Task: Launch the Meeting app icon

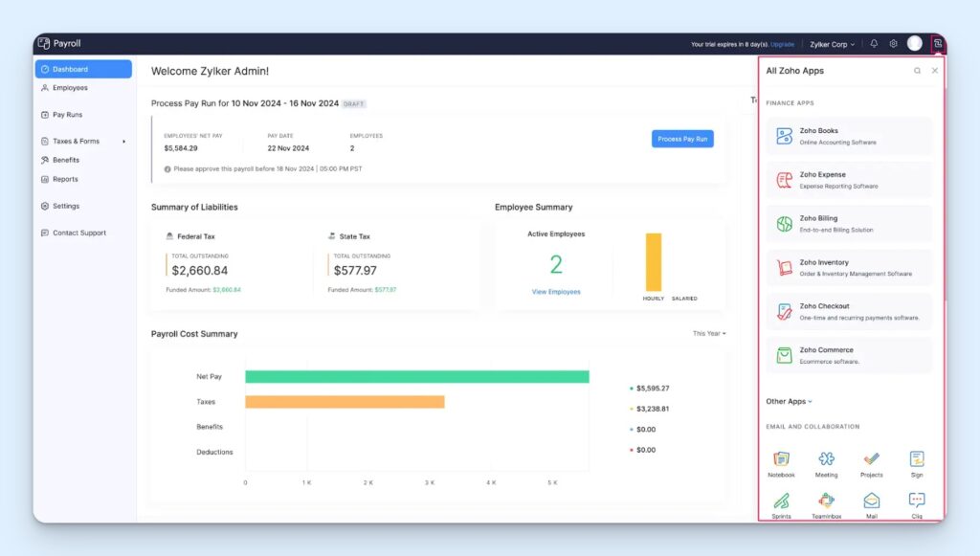Action: (x=826, y=459)
